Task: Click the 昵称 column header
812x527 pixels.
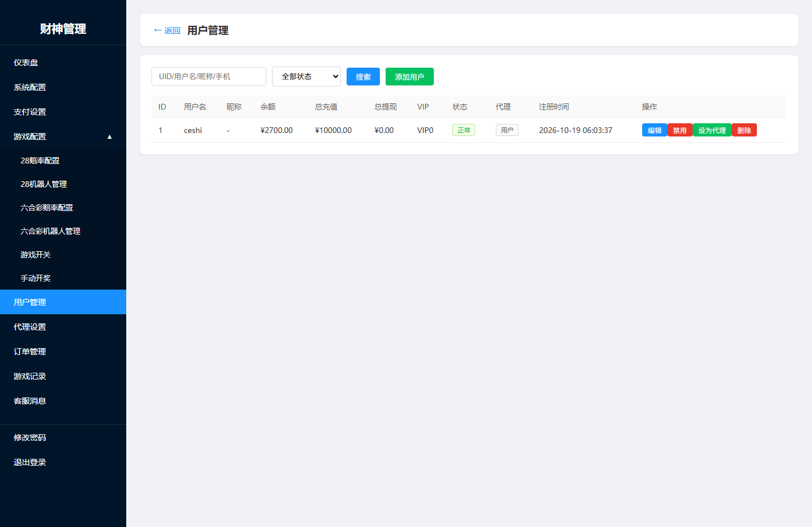Action: (234, 107)
